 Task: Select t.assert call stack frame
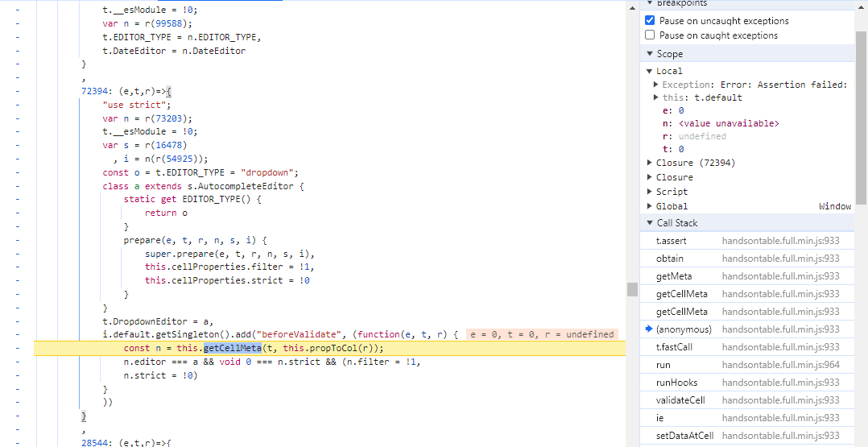(747, 240)
